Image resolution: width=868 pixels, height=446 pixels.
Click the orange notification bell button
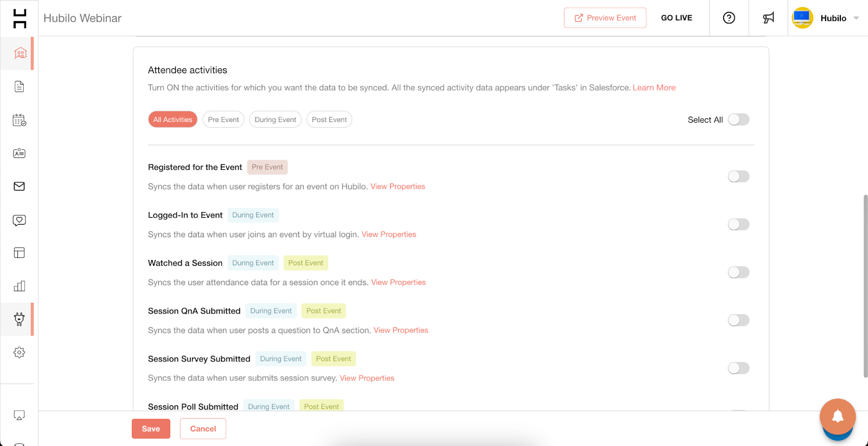click(x=838, y=416)
